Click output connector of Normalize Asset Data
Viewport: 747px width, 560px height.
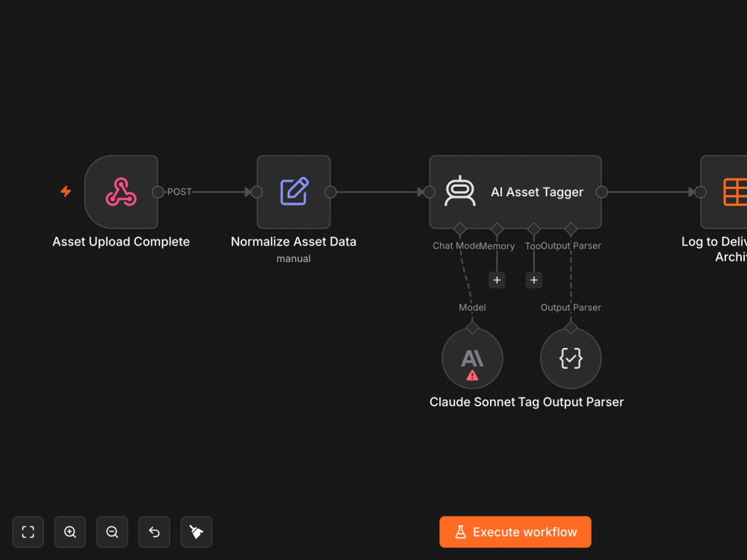pos(331,192)
